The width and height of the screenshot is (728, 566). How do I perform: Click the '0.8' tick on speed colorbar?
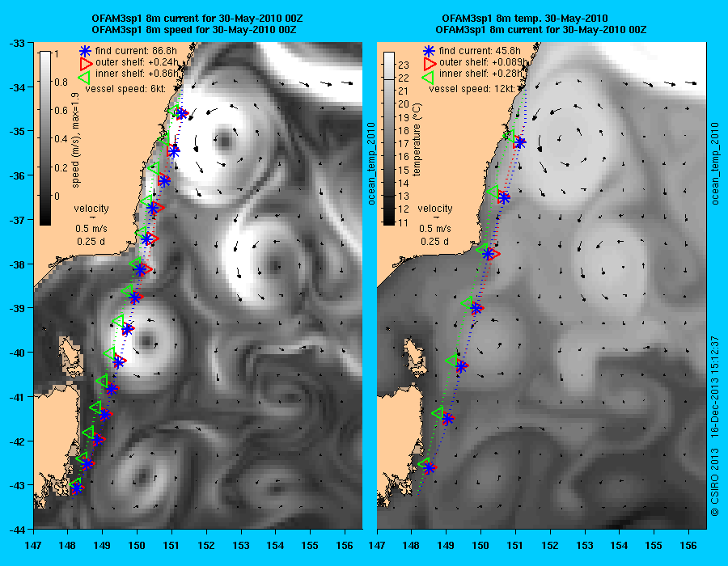[61, 82]
